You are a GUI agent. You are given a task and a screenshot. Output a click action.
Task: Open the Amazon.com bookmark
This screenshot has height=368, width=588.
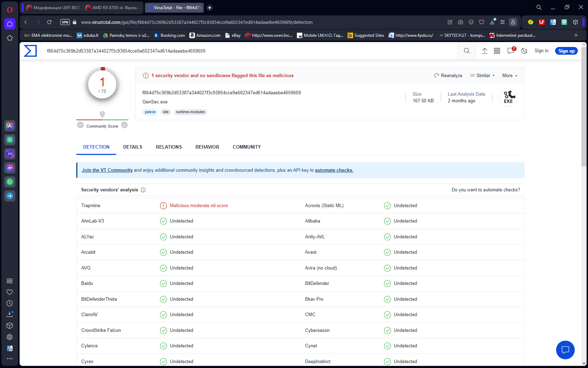[205, 35]
